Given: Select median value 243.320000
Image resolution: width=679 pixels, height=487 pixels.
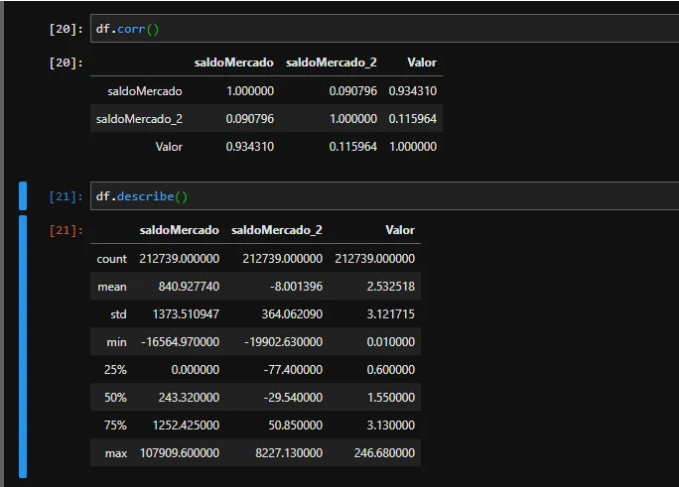Looking at the screenshot, I should point(189,397).
